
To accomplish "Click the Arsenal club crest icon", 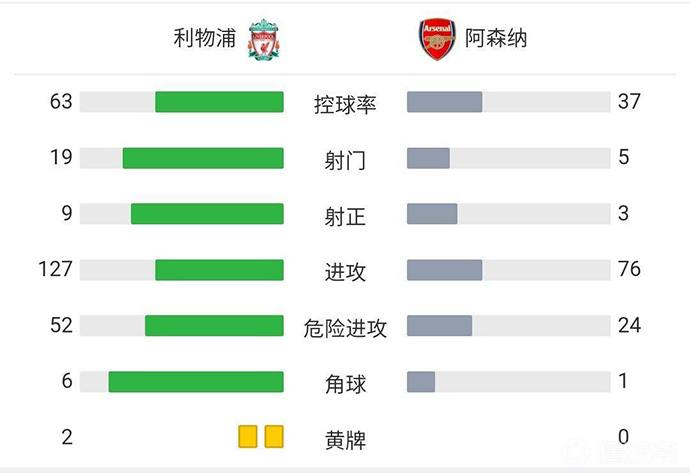I will [x=437, y=40].
